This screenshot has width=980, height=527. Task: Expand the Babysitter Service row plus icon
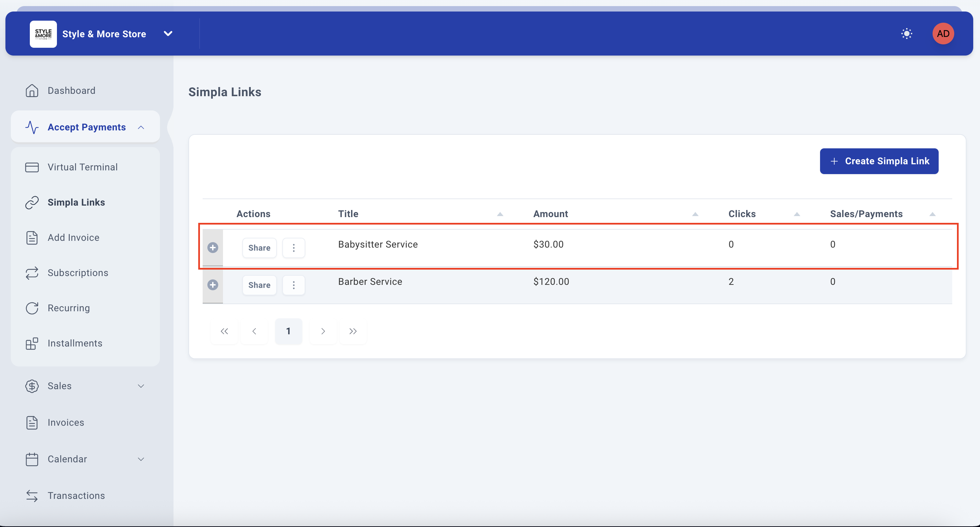click(x=213, y=248)
